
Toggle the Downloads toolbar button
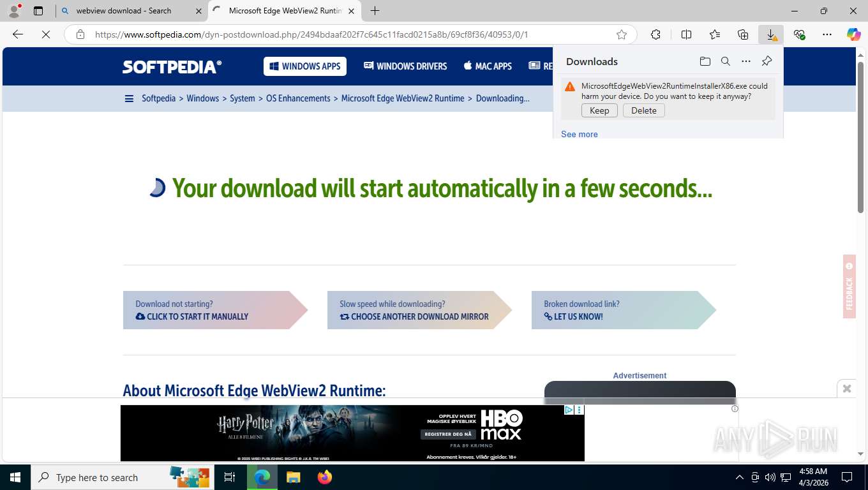click(x=771, y=34)
